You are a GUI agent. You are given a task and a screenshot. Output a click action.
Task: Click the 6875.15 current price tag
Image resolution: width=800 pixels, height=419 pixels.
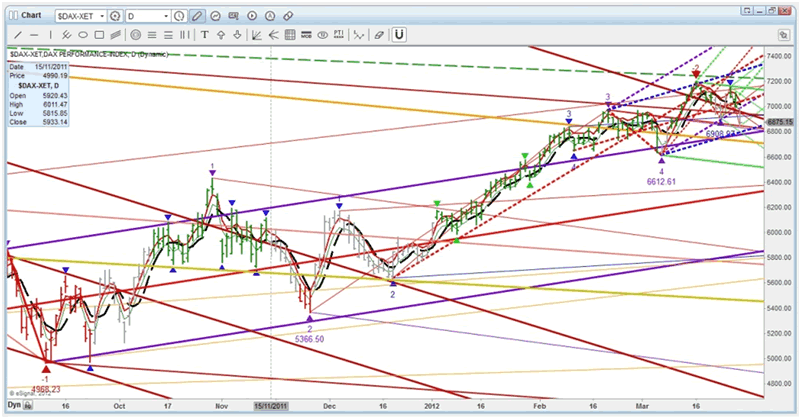[780, 122]
